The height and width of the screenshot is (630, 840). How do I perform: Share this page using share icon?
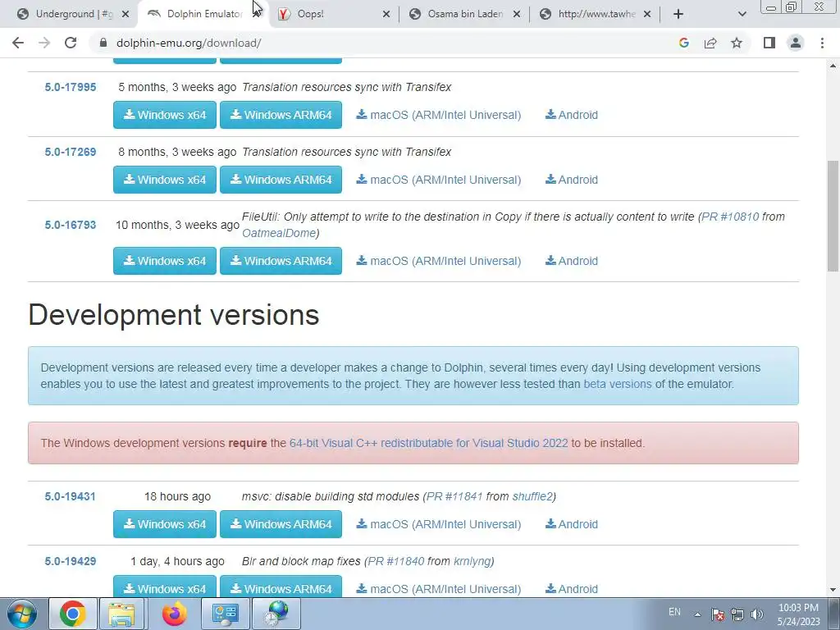pos(710,43)
